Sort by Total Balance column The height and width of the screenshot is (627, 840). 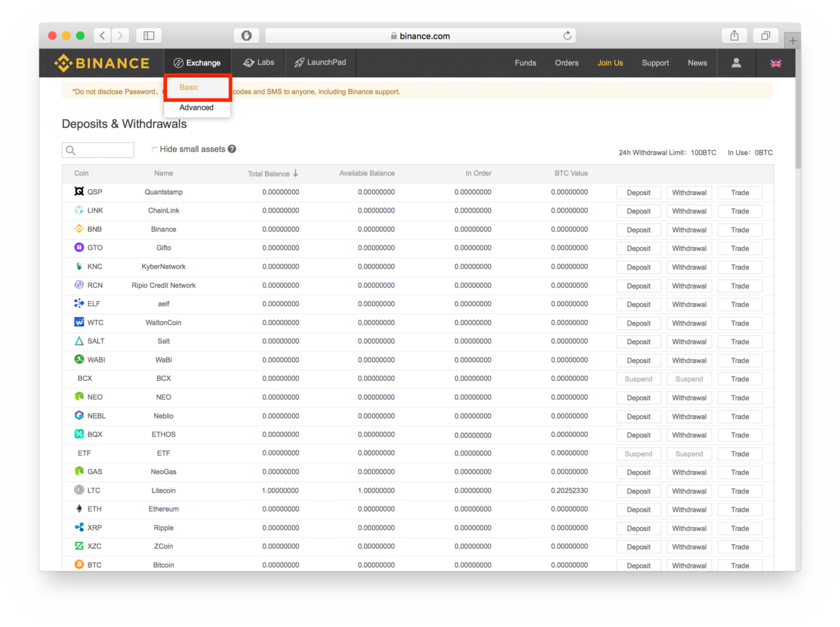(272, 173)
